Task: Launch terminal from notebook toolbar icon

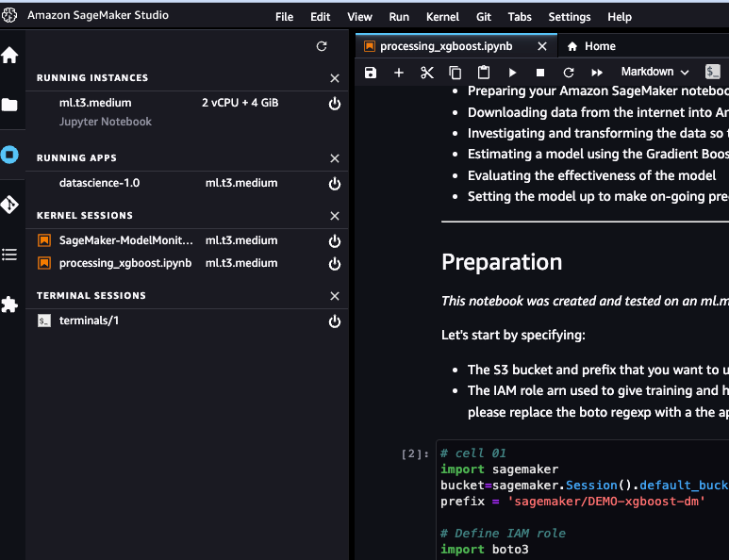Action: coord(713,72)
